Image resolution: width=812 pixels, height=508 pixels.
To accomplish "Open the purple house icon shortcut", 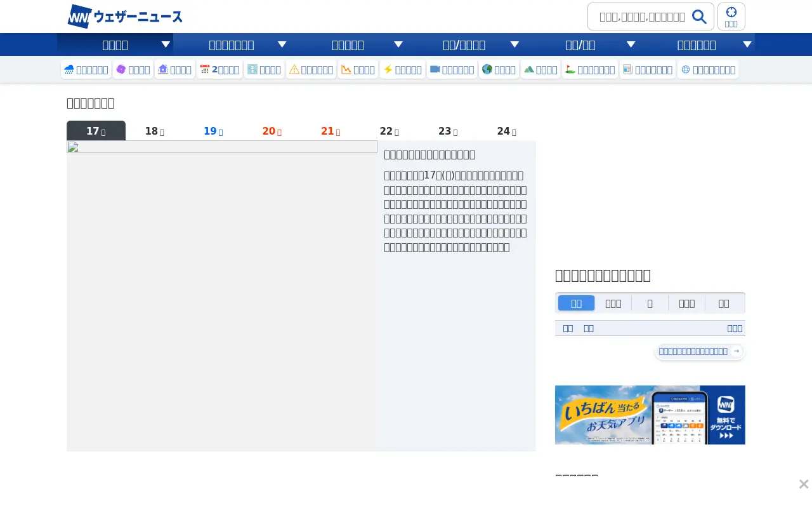I will tap(175, 70).
